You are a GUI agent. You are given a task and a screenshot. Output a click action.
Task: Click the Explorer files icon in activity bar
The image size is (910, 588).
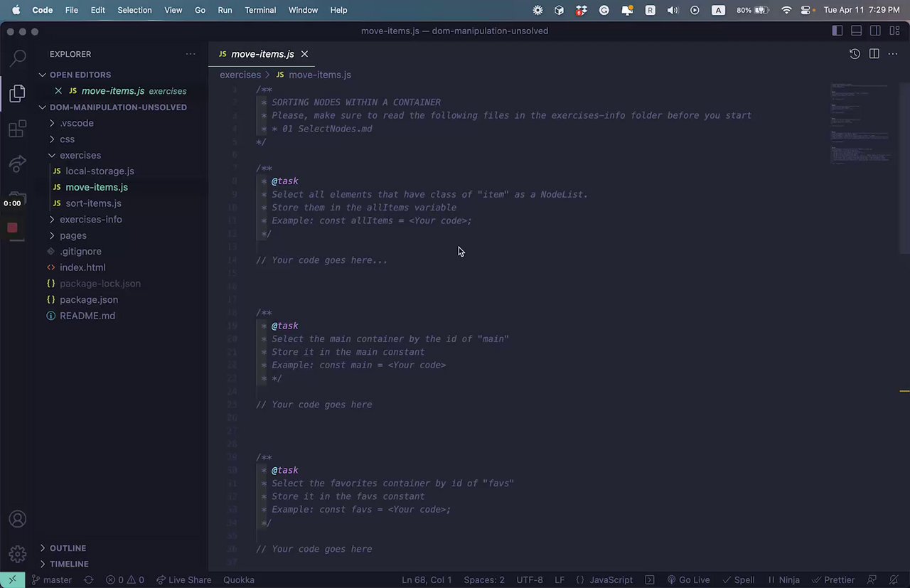18,93
